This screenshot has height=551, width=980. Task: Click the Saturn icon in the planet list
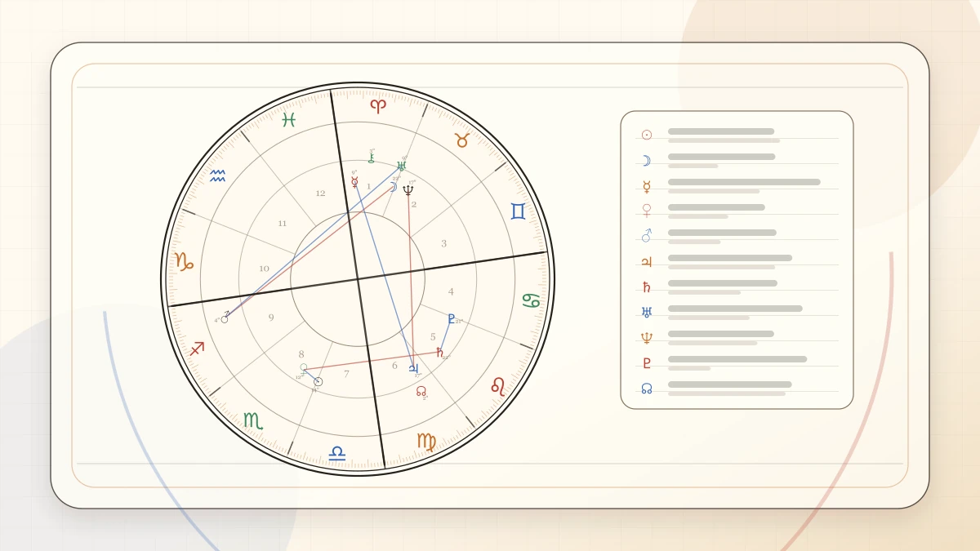647,287
